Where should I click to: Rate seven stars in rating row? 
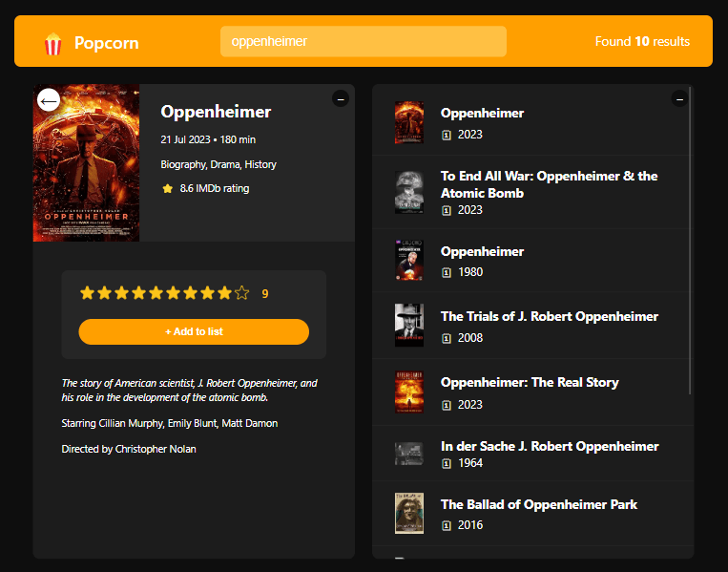tap(191, 293)
